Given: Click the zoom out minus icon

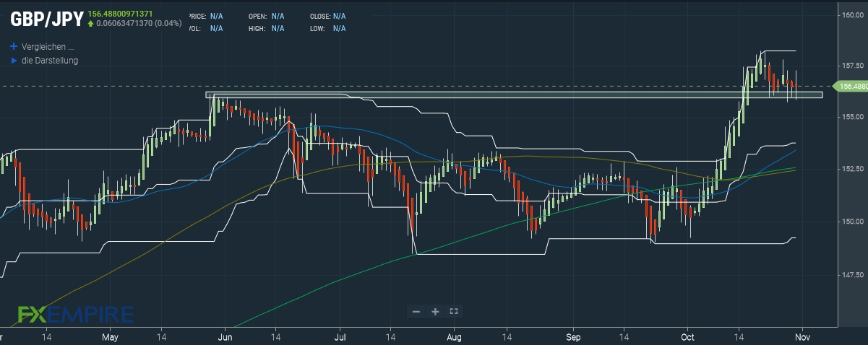Looking at the screenshot, I should (x=416, y=311).
